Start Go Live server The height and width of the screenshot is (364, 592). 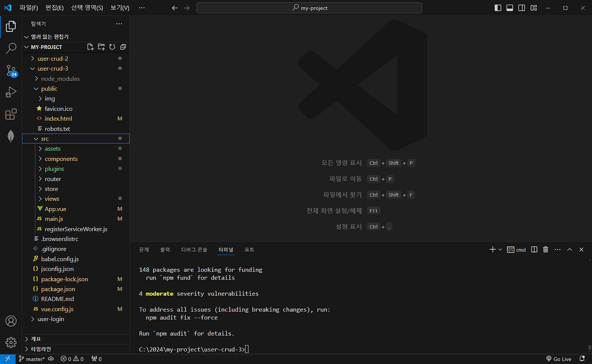(558, 359)
